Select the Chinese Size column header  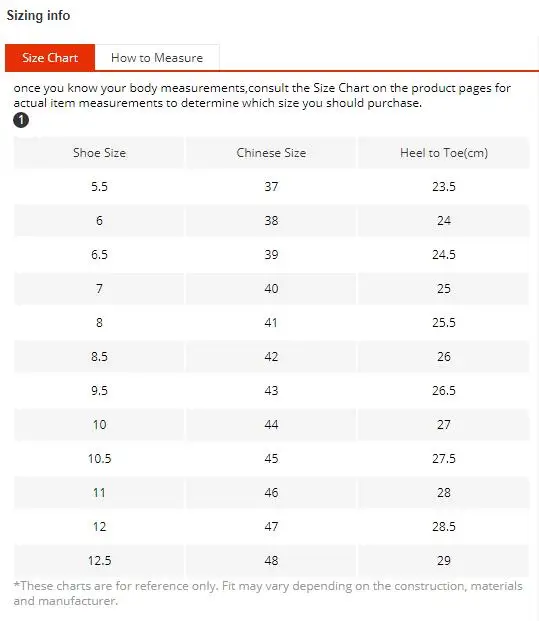pos(271,153)
